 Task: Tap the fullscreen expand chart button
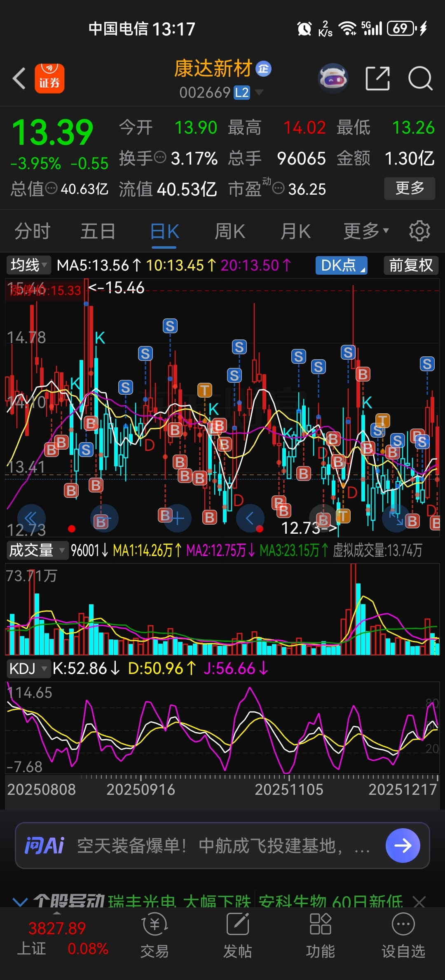click(x=396, y=518)
